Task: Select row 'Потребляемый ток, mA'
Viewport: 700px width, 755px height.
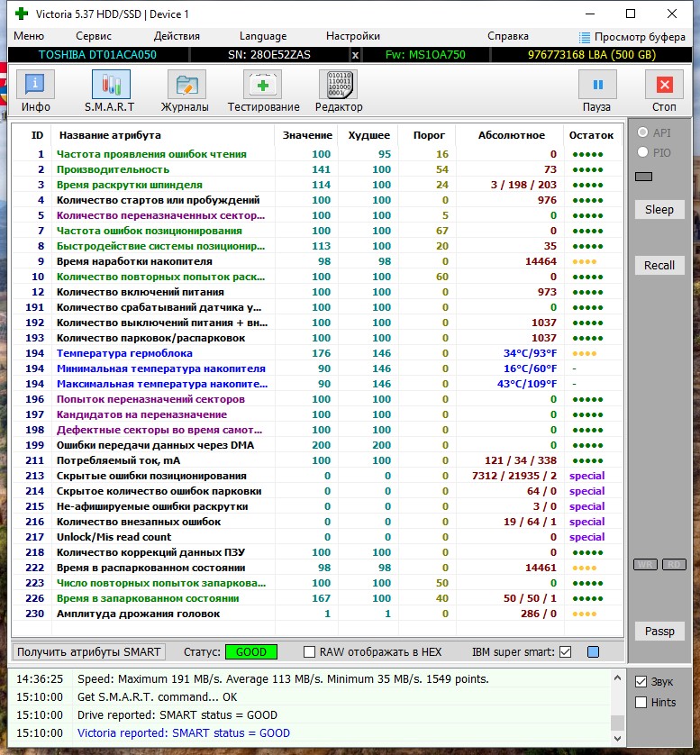Action: (x=318, y=460)
